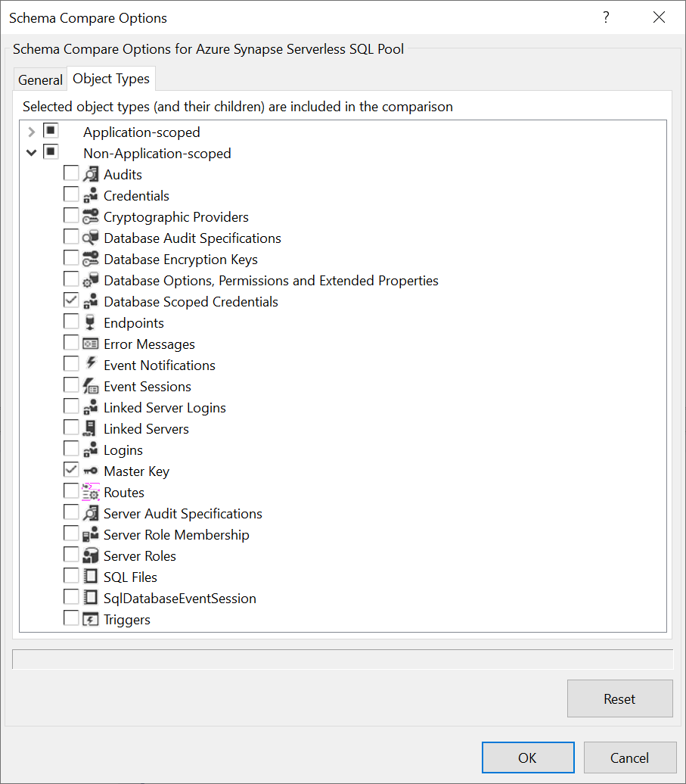The height and width of the screenshot is (784, 686).
Task: Click the Reset button
Action: (620, 698)
